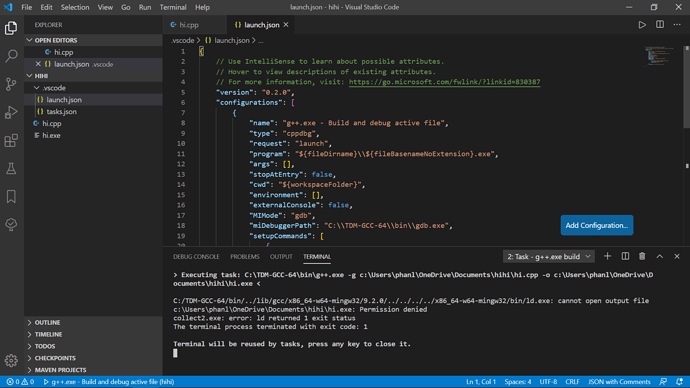Click Ln 1, Col 1 in status bar
The height and width of the screenshot is (388, 690).
click(481, 382)
